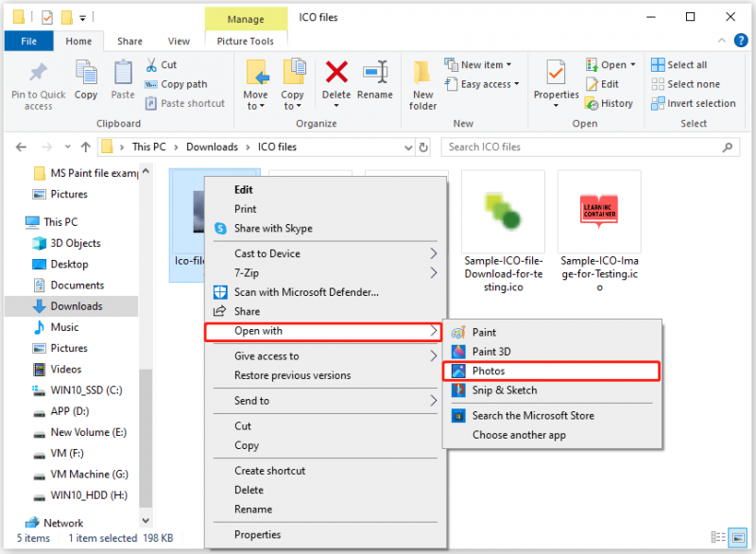Switch to details view in status bar

(x=718, y=537)
